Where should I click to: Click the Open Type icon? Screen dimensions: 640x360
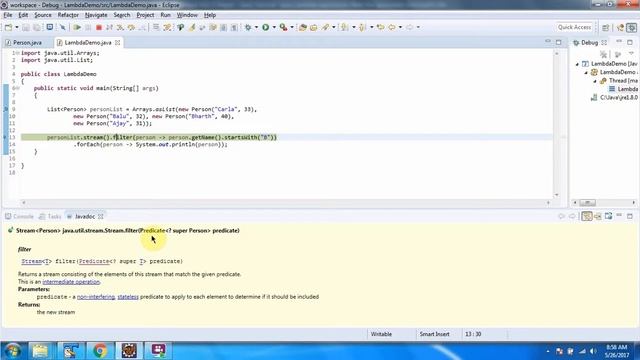click(303, 27)
